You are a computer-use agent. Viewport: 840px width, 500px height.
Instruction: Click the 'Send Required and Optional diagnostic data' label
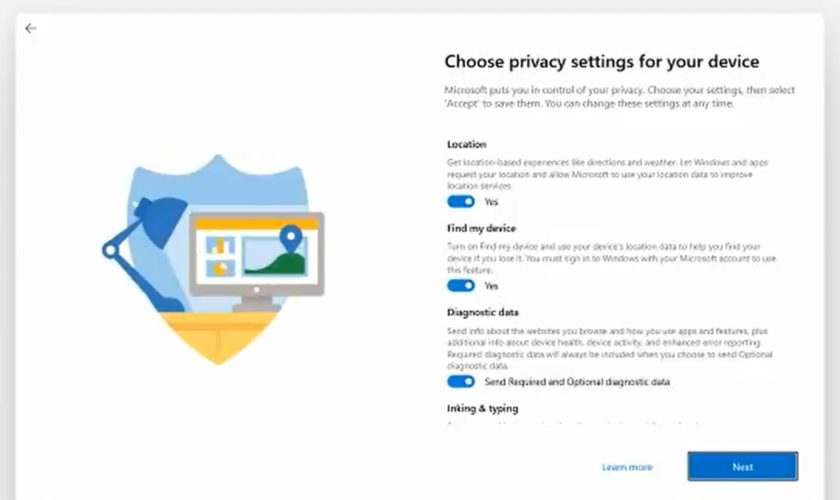[577, 382]
